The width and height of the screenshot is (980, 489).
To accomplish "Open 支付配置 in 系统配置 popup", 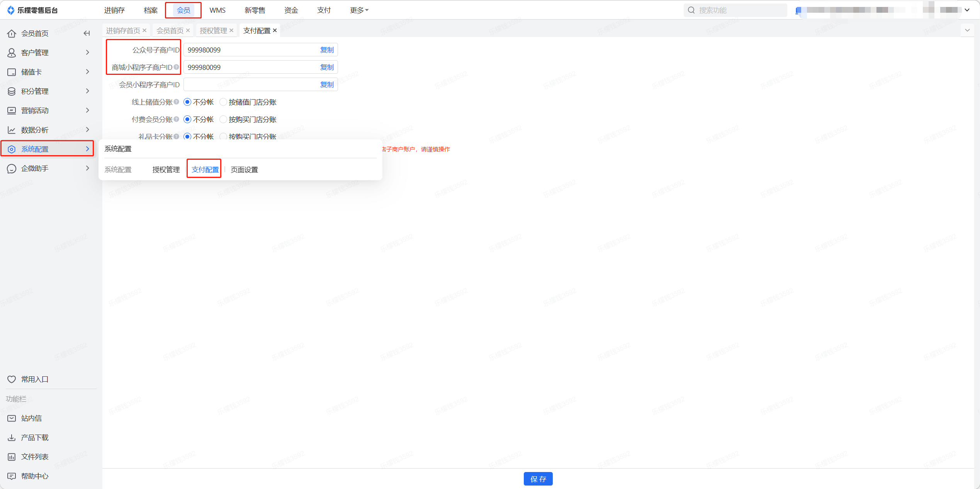I will coord(205,169).
